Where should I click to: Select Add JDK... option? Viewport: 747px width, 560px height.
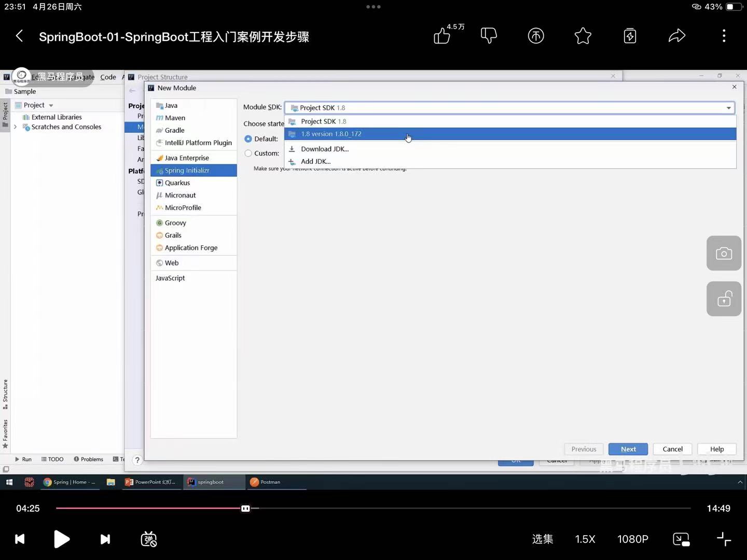pos(510,161)
